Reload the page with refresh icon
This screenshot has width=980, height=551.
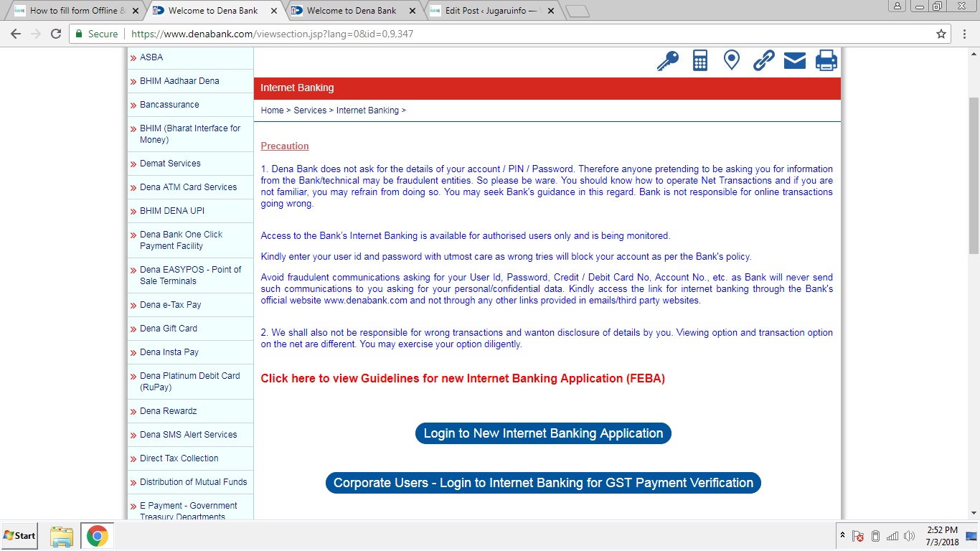pos(56,34)
